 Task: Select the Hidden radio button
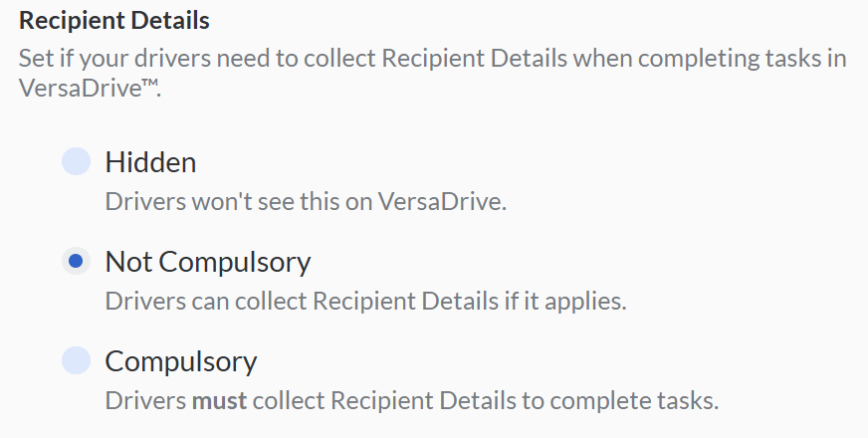coord(76,161)
